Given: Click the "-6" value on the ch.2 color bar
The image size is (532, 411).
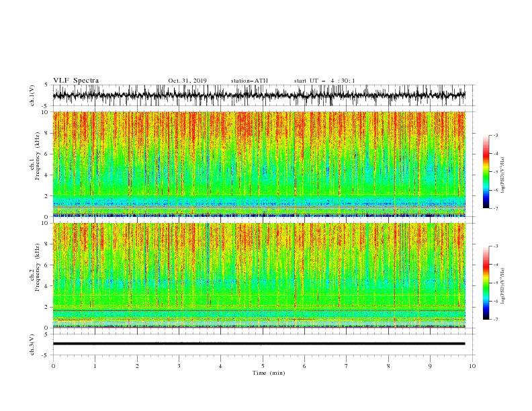Looking at the screenshot, I should [x=495, y=301].
